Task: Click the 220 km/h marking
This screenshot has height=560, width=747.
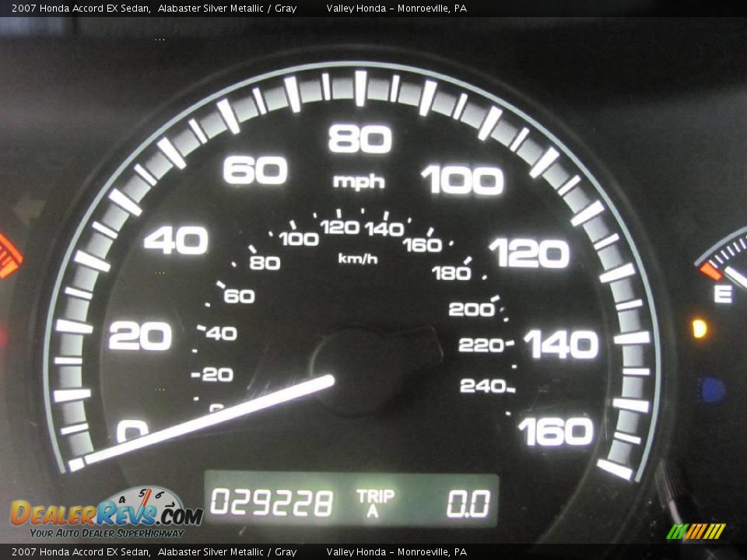Action: 481,345
